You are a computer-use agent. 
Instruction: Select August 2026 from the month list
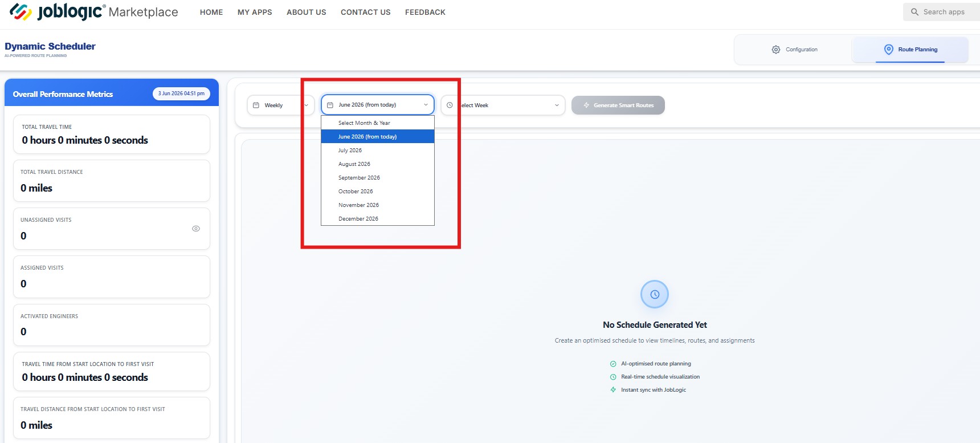coord(378,164)
